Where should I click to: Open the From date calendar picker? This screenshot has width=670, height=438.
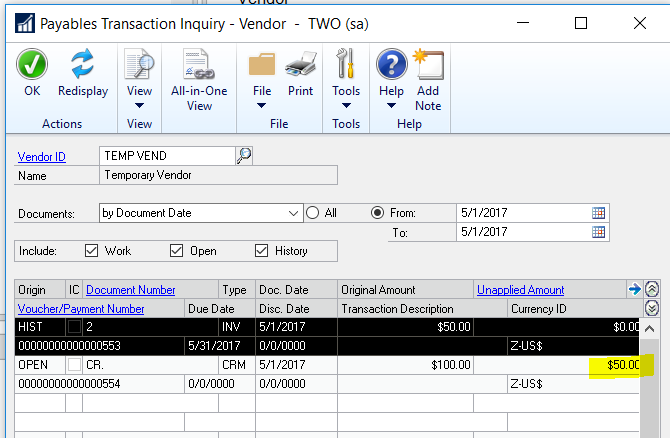click(598, 213)
